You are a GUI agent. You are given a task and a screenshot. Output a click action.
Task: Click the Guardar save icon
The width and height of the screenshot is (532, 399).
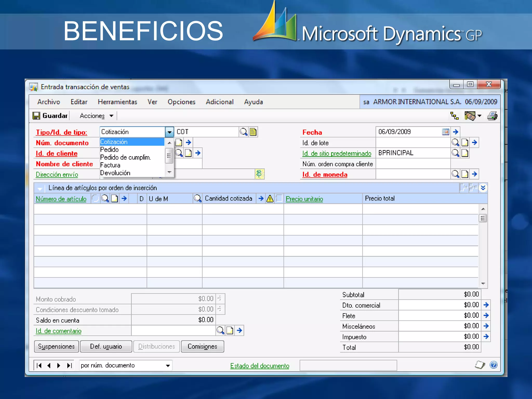36,116
